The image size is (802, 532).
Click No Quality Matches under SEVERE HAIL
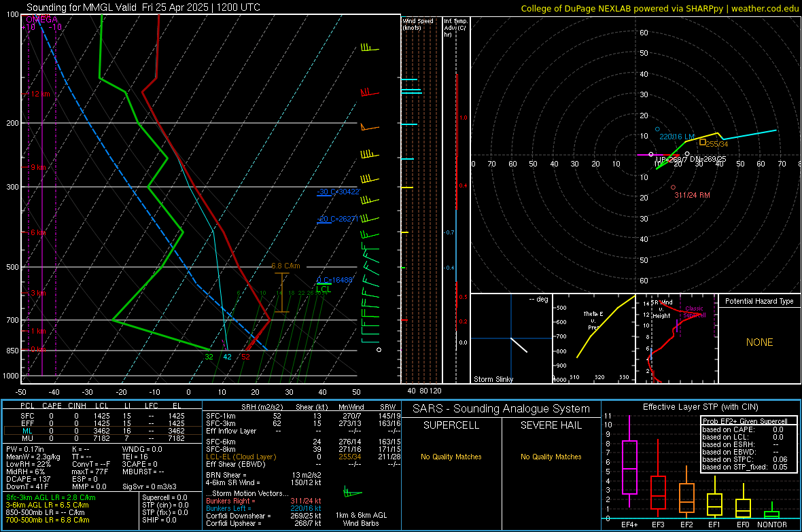(551, 457)
